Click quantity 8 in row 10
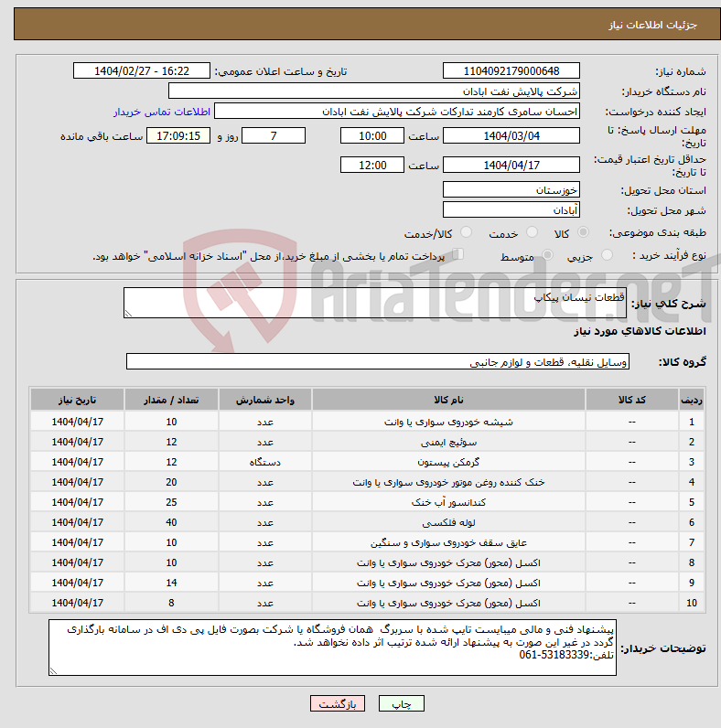 [x=171, y=603]
